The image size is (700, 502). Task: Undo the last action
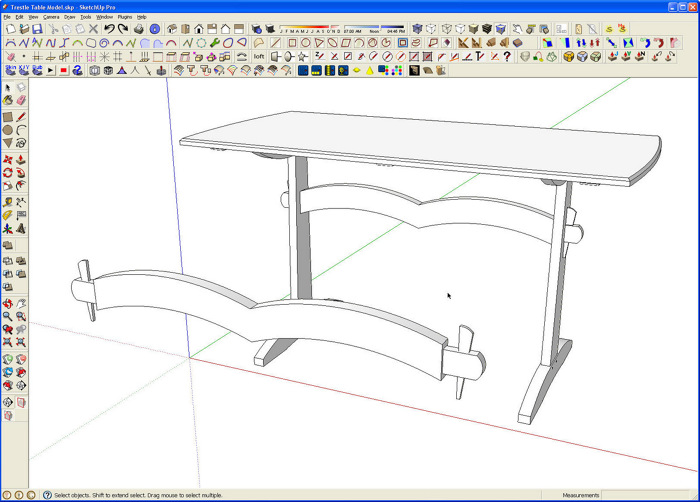(x=109, y=29)
